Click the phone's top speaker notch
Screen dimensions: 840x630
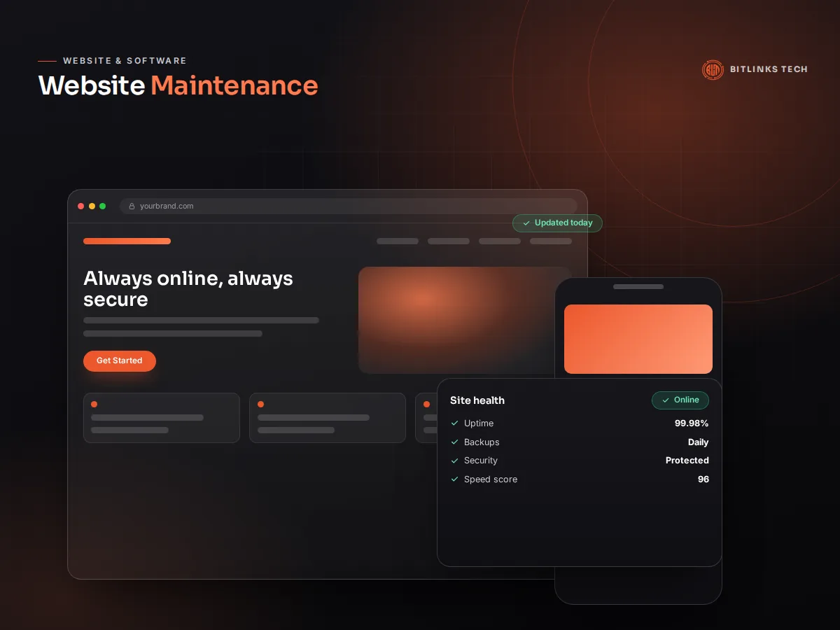(638, 286)
